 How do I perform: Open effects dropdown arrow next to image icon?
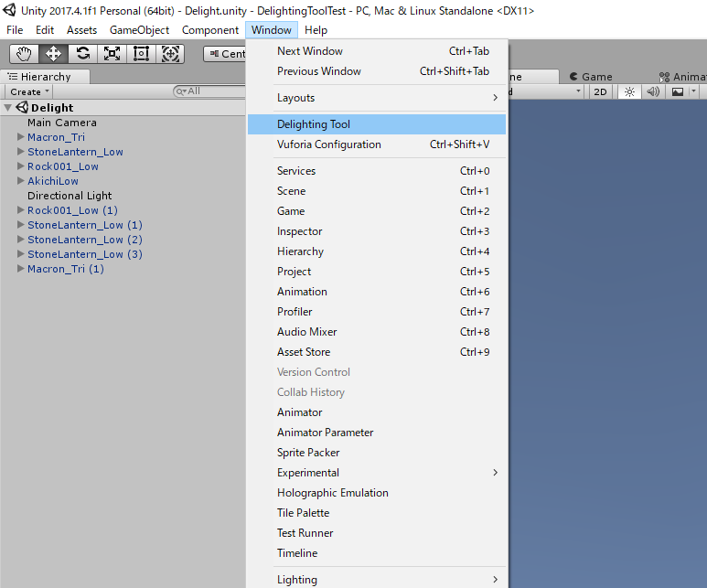pos(693,92)
